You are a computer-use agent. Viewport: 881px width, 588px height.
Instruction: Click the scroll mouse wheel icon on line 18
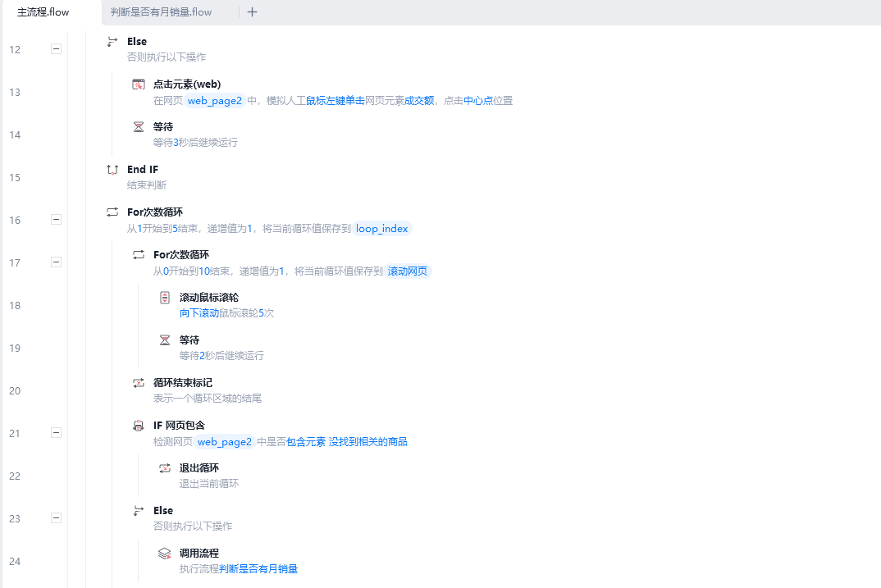165,298
